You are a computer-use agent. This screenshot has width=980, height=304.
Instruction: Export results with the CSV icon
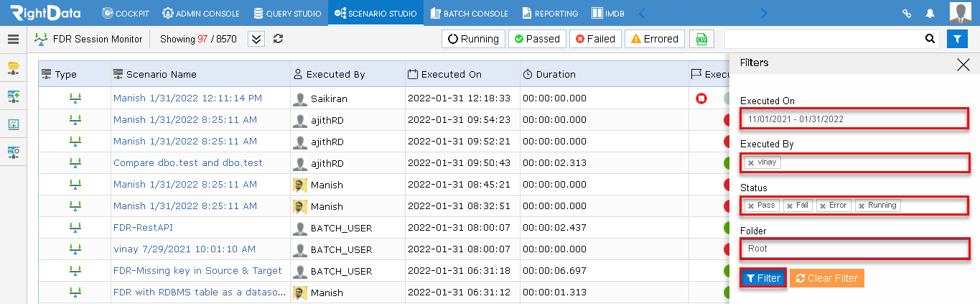click(x=701, y=39)
